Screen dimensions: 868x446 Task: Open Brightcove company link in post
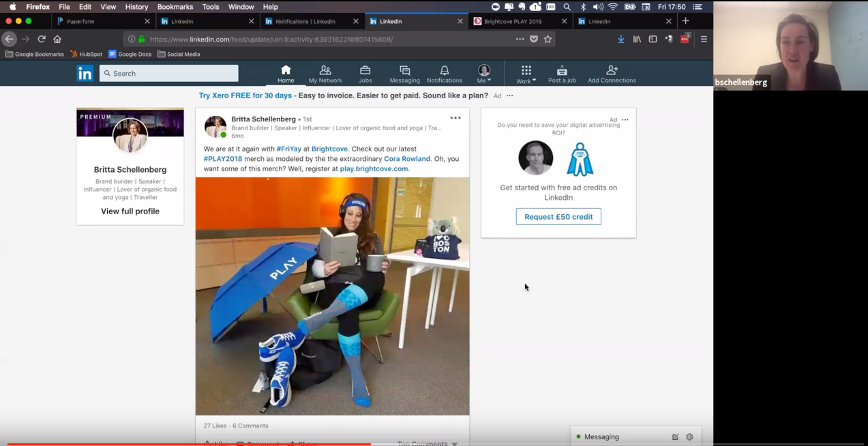[329, 149]
